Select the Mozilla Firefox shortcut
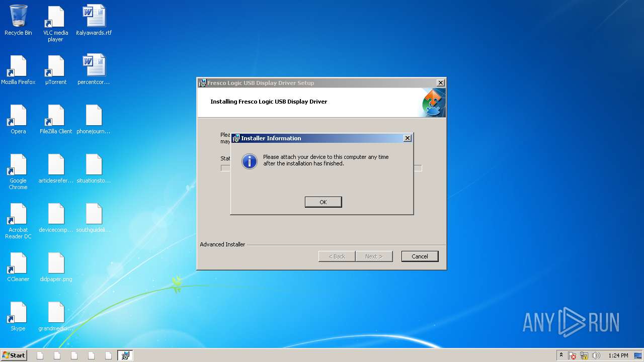This screenshot has height=362, width=644. coord(18,70)
